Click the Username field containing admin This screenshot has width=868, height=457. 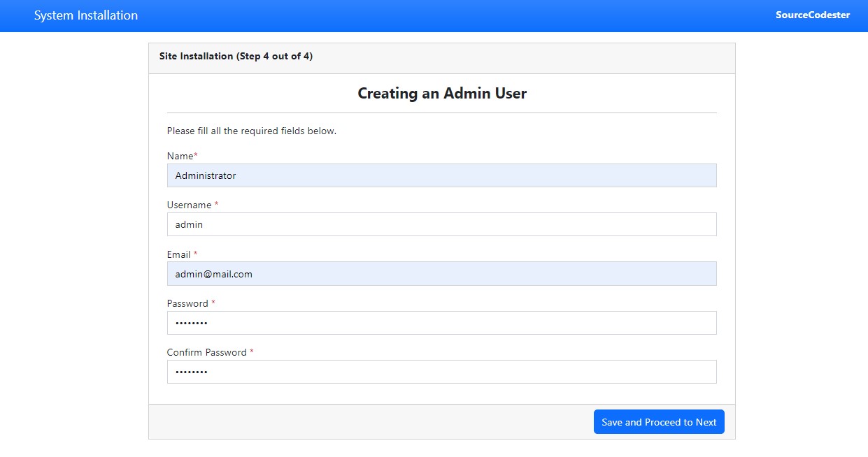(x=441, y=224)
